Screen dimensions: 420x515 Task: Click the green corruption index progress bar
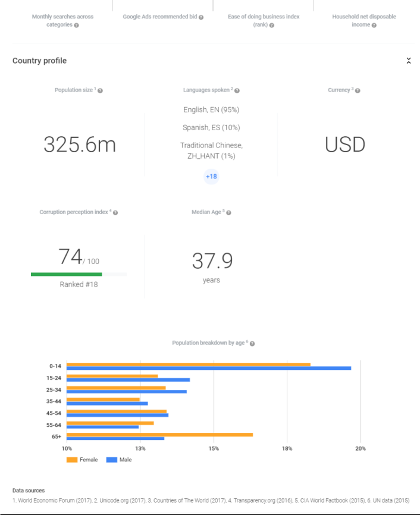[67, 274]
